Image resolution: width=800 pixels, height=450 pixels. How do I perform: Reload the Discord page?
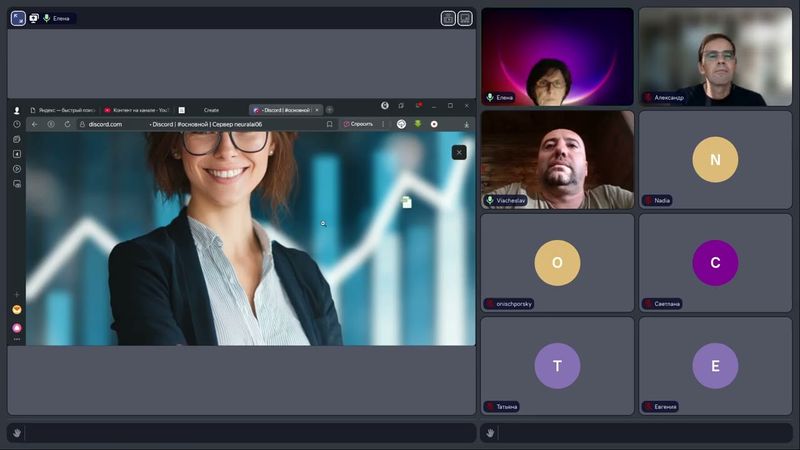(x=67, y=124)
